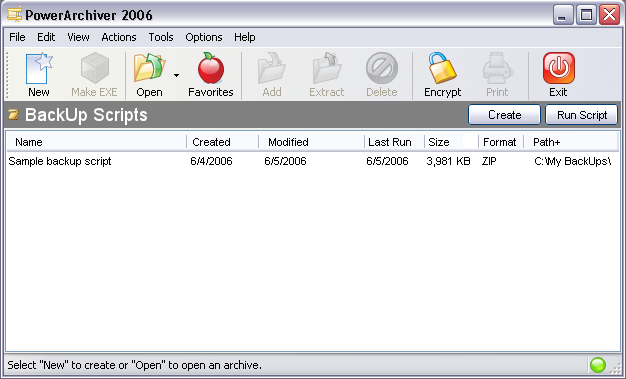The image size is (626, 379).
Task: Open the Options menu
Action: (204, 37)
